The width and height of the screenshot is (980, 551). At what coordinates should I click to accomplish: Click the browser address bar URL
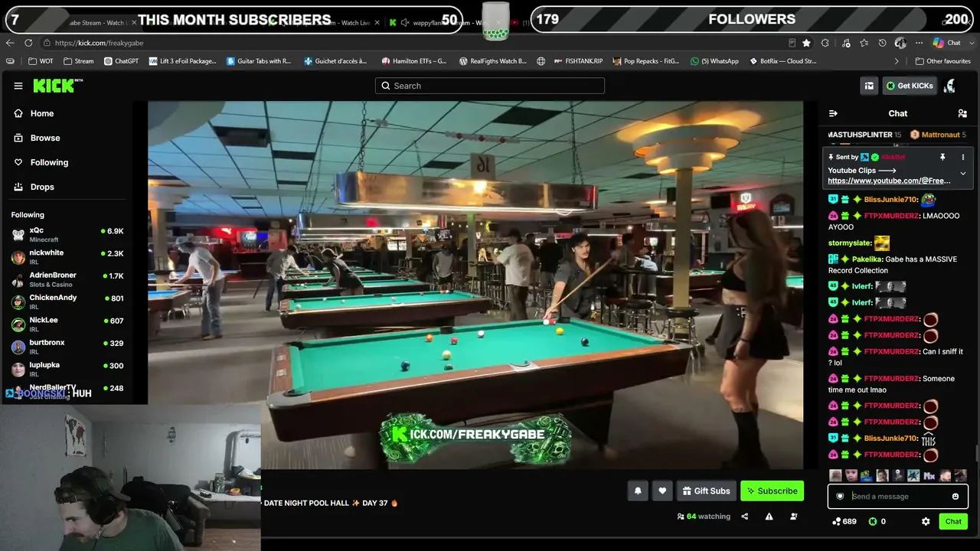tap(100, 43)
